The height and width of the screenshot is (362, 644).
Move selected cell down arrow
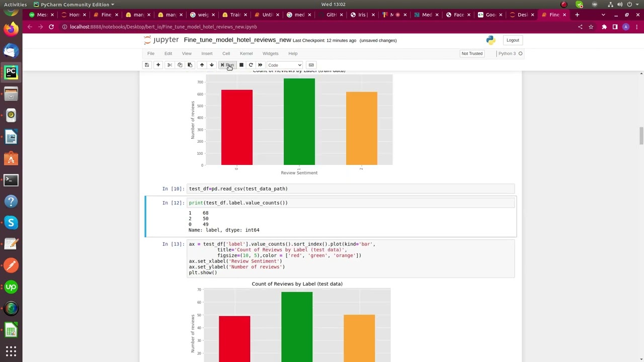212,65
